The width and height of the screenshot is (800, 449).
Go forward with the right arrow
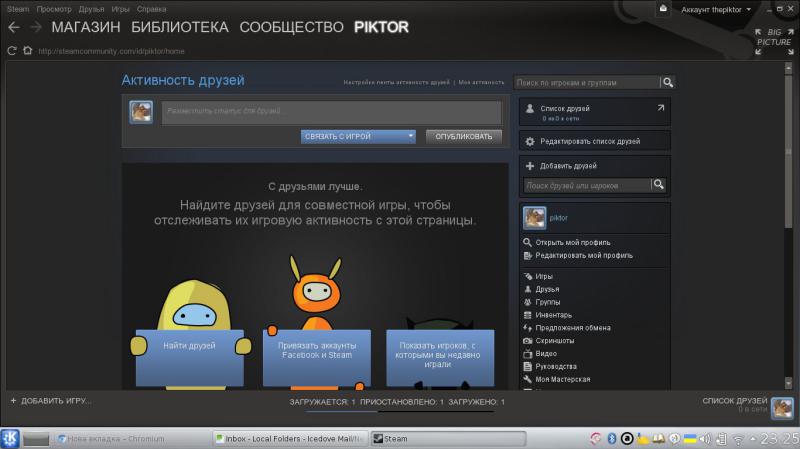click(36, 27)
